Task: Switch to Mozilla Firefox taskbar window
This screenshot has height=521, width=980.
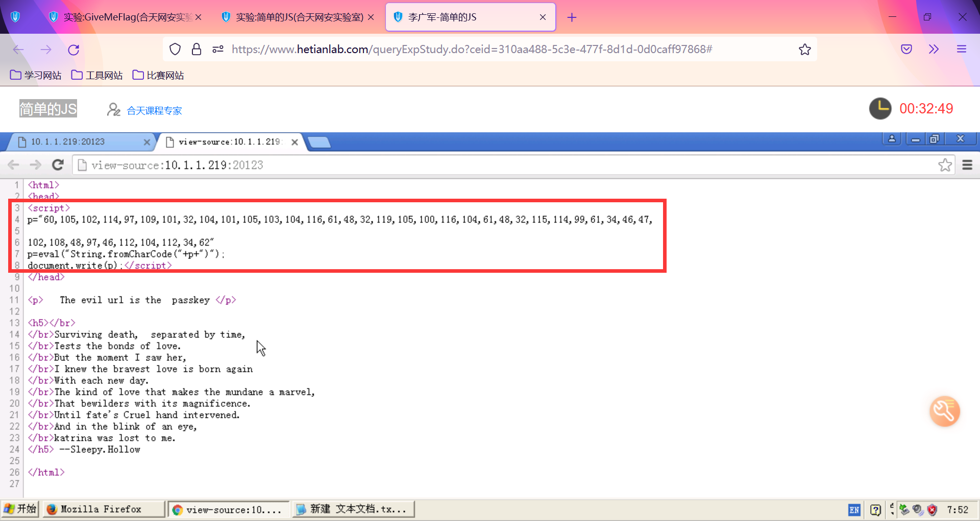Action: point(104,509)
